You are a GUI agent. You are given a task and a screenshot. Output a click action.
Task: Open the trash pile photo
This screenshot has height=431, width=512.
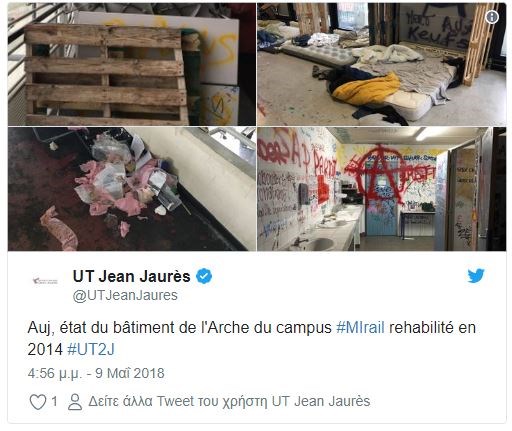(132, 189)
